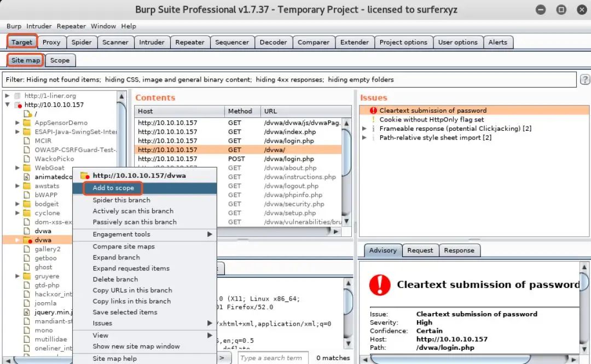Select Cookie without HttpOnly flag set issue

click(432, 119)
